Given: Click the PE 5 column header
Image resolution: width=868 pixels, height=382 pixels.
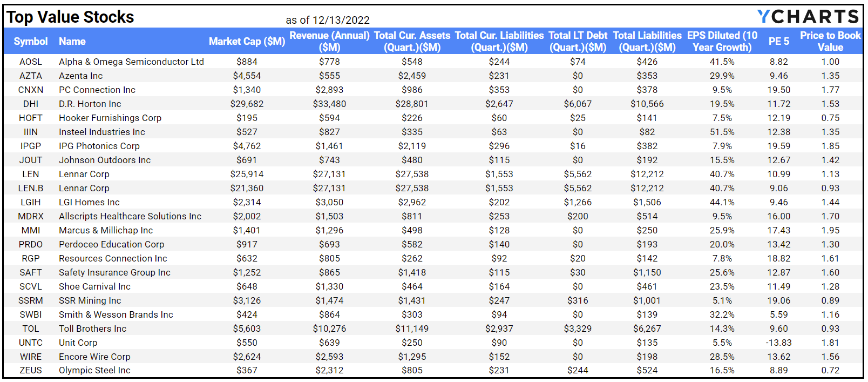Looking at the screenshot, I should [779, 42].
